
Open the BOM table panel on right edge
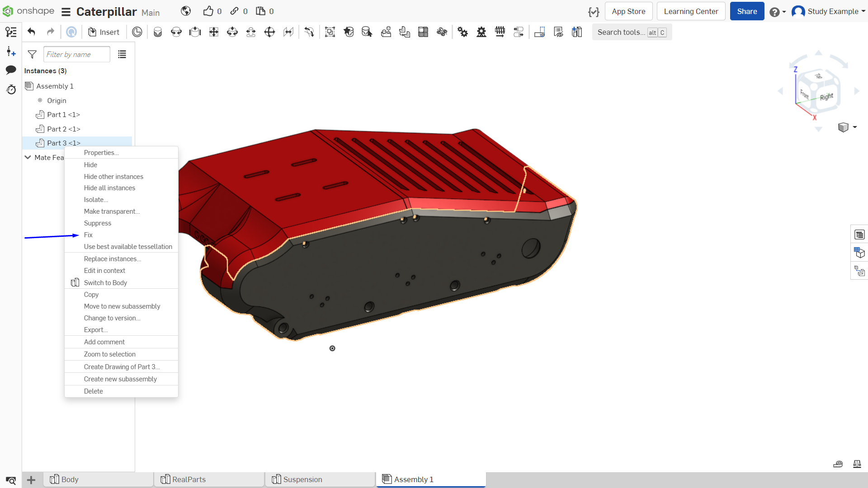(859, 235)
